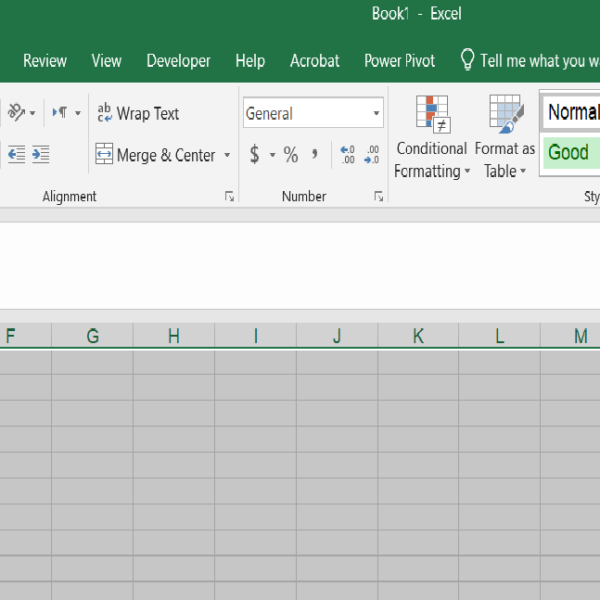The width and height of the screenshot is (600, 600).
Task: Open the Orientation dropdown arrow
Action: tap(33, 113)
